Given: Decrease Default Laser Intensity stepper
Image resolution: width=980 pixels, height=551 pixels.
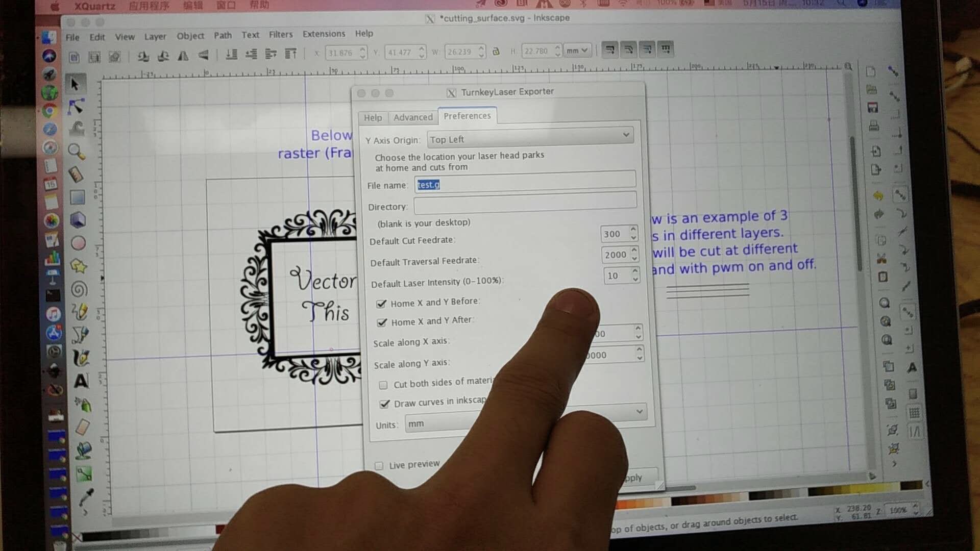Looking at the screenshot, I should tap(635, 280).
